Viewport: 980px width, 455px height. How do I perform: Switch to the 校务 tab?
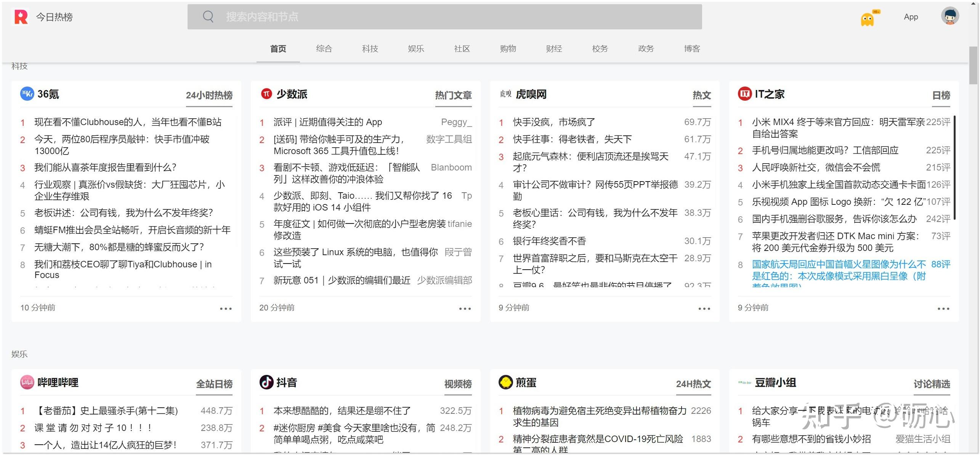(600, 49)
